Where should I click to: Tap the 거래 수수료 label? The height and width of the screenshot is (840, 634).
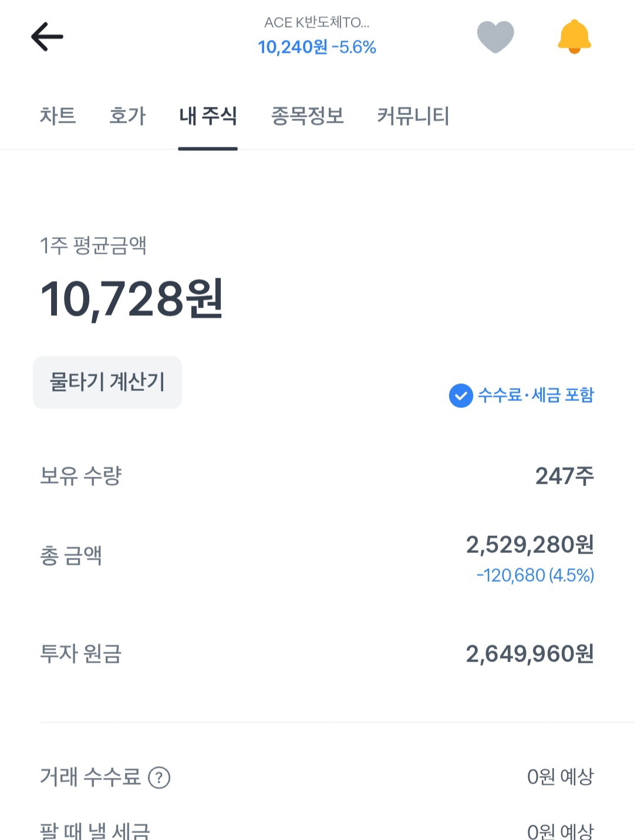[90, 777]
